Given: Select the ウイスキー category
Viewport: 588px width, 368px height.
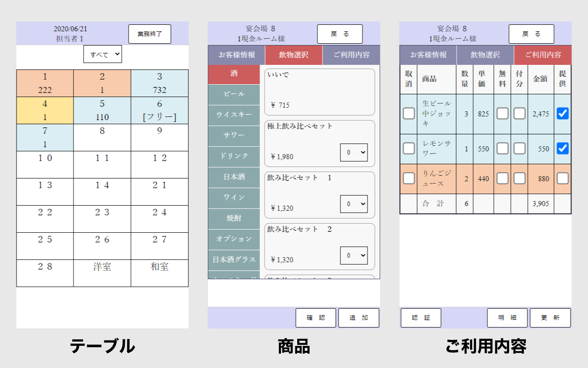Looking at the screenshot, I should point(234,115).
